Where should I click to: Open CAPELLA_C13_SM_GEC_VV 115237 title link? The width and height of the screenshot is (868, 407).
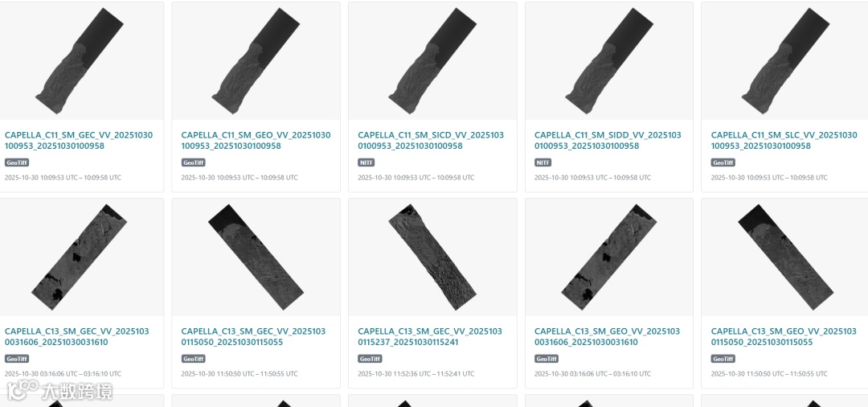(430, 337)
